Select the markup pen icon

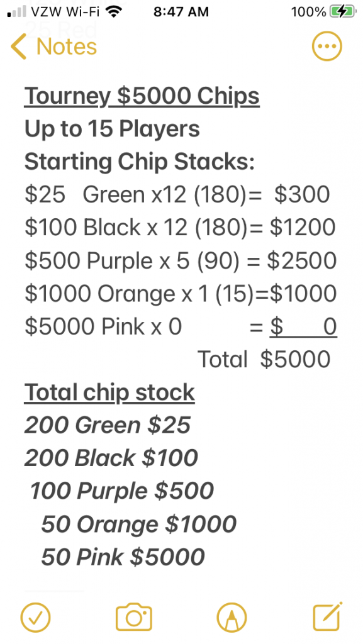pos(232,618)
